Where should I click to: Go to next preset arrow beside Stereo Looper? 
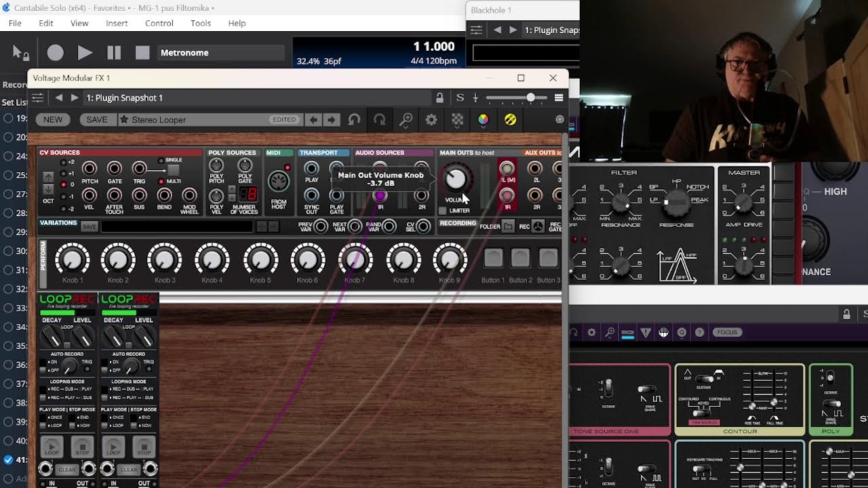(x=331, y=120)
